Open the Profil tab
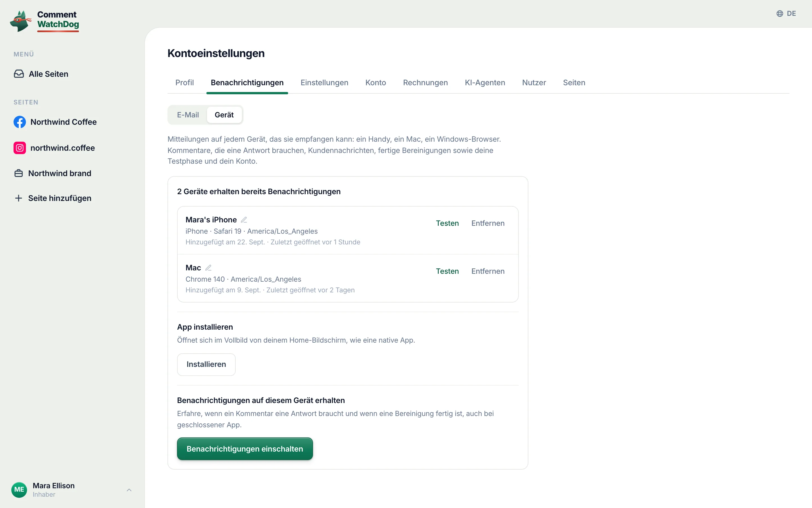The width and height of the screenshot is (812, 508). [x=185, y=83]
